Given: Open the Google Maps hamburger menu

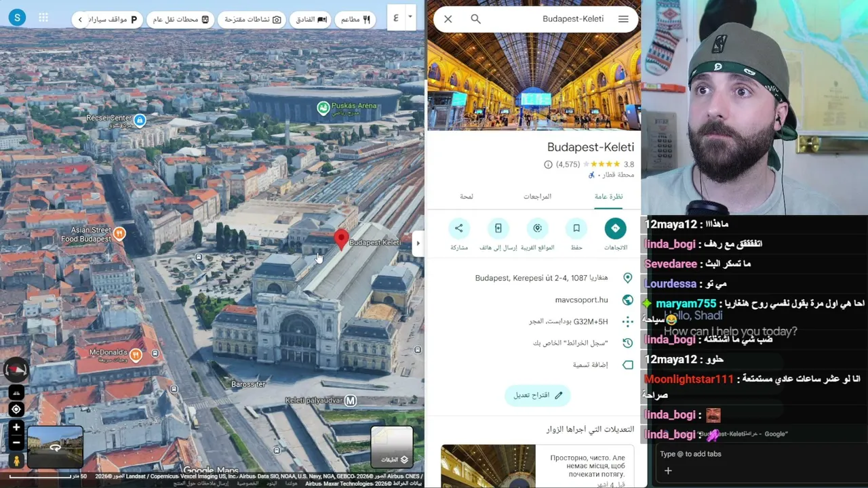Looking at the screenshot, I should pos(623,19).
